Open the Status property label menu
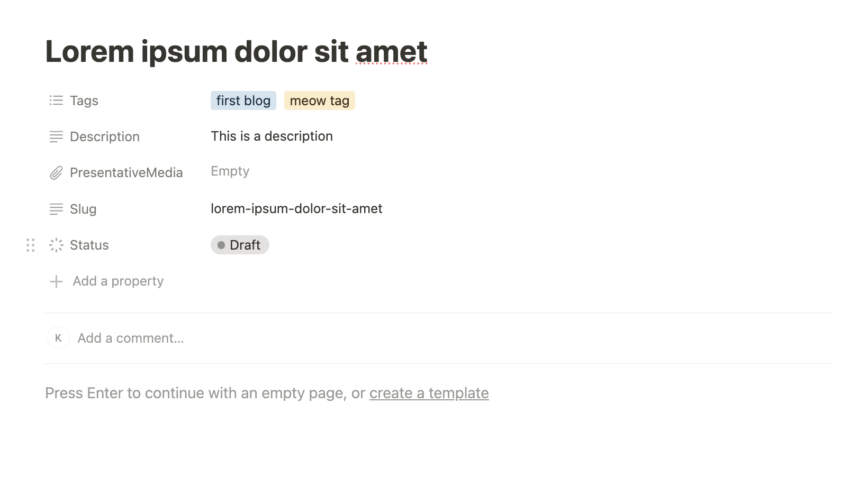Viewport: 868px width, 495px height. pos(89,245)
